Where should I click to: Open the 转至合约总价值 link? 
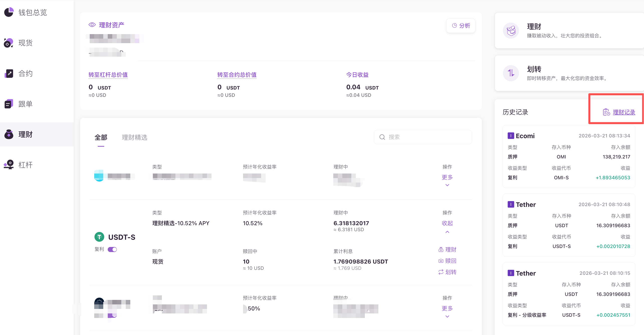tap(237, 75)
